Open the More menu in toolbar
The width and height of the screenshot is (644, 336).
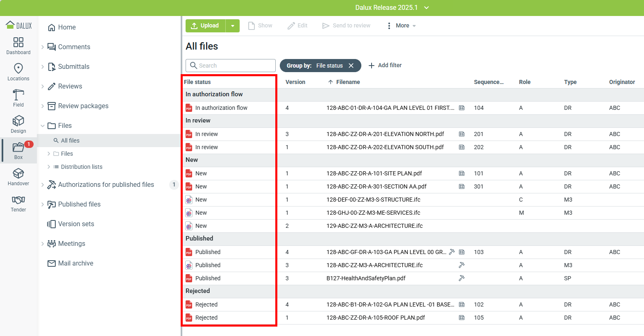[401, 26]
